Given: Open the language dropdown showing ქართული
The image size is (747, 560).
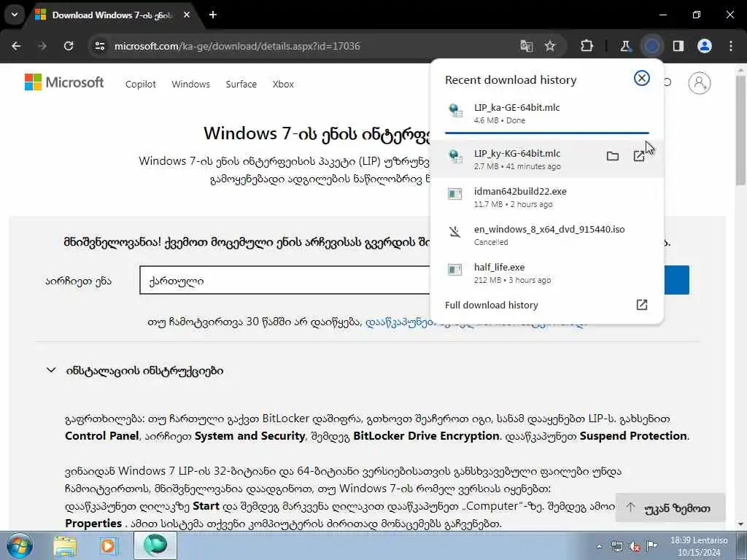Looking at the screenshot, I should pyautogui.click(x=285, y=280).
